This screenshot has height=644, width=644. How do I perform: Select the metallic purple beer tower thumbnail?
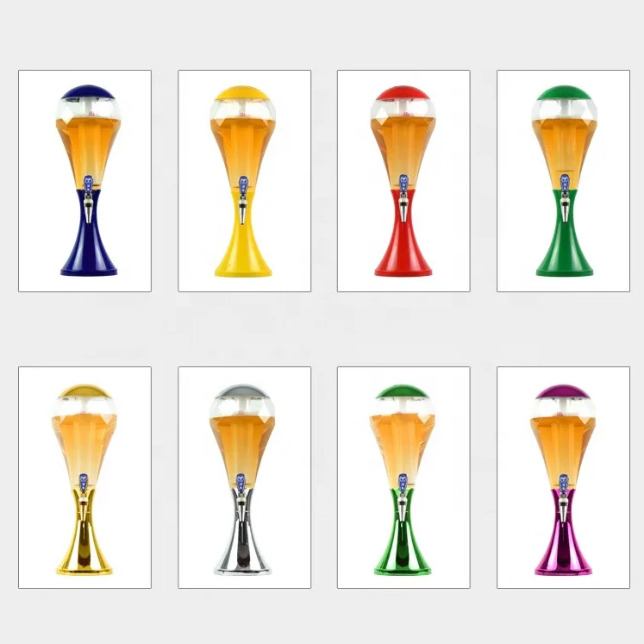(x=563, y=478)
